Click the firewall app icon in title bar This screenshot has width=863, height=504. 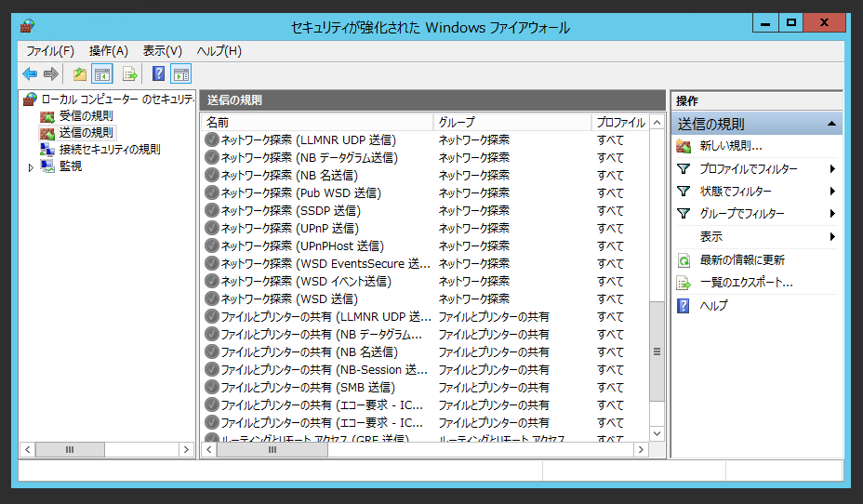[28, 26]
